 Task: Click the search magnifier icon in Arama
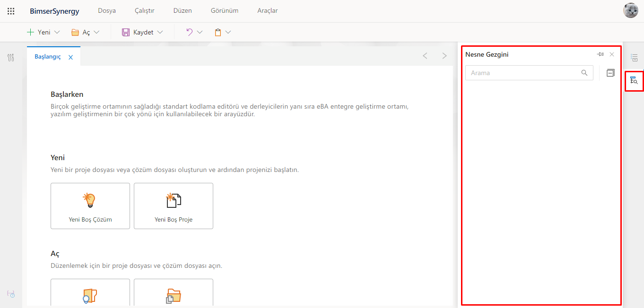584,73
